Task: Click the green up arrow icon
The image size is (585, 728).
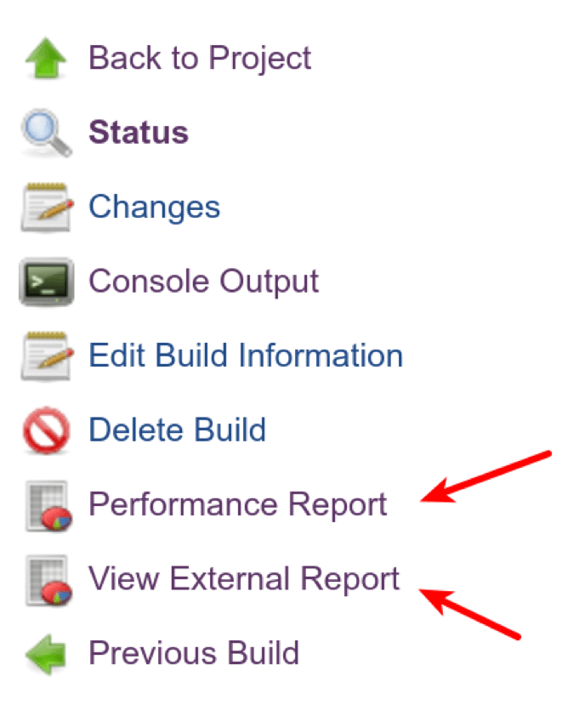Action: pyautogui.click(x=47, y=60)
